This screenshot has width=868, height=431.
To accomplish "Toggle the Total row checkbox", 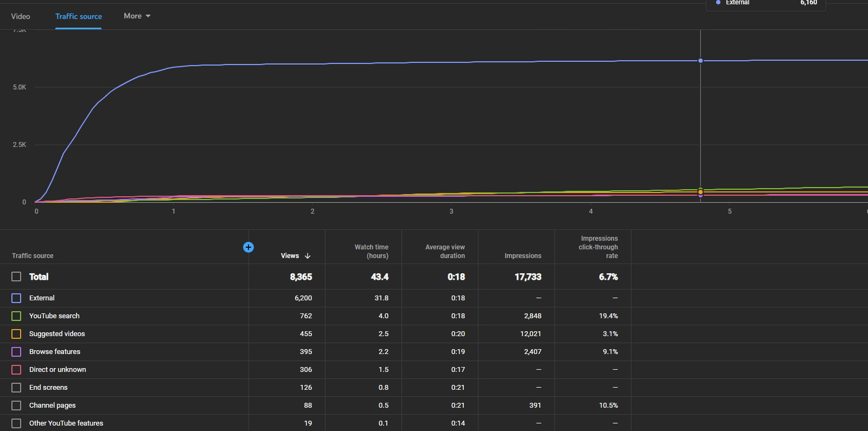I will coord(16,276).
